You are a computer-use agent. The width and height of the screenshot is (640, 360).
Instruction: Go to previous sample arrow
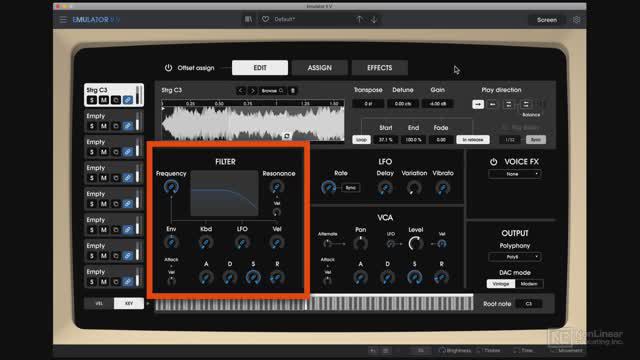pyautogui.click(x=240, y=91)
